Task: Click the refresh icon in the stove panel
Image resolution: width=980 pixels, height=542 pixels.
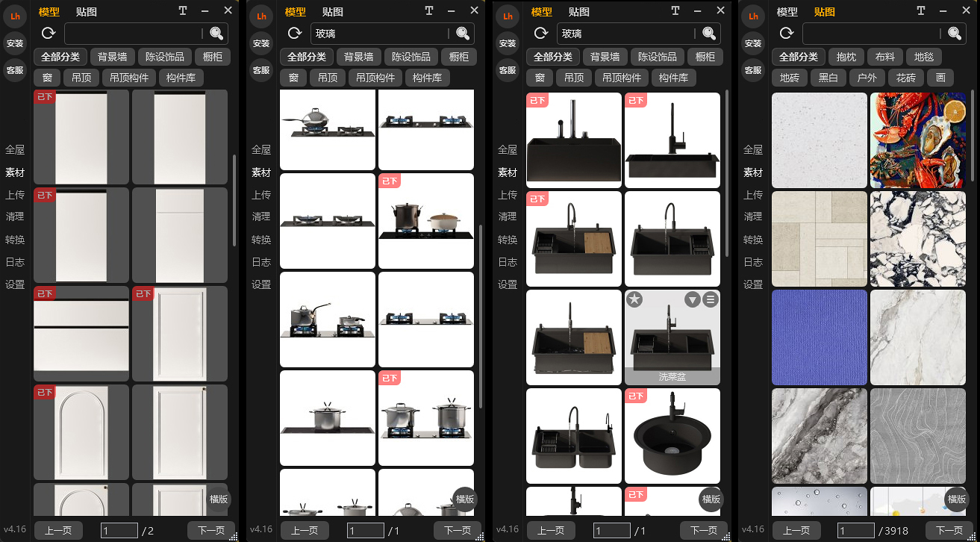Action: [x=295, y=34]
